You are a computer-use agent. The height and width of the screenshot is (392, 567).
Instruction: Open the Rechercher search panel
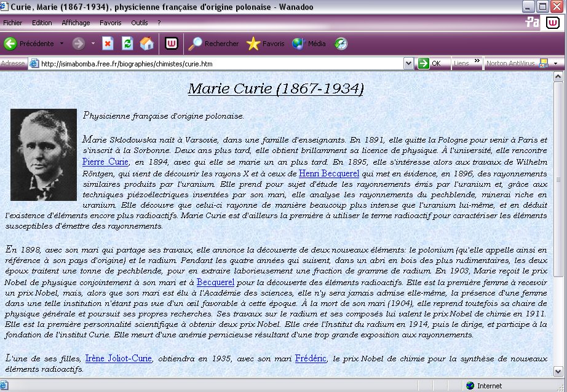pos(213,44)
